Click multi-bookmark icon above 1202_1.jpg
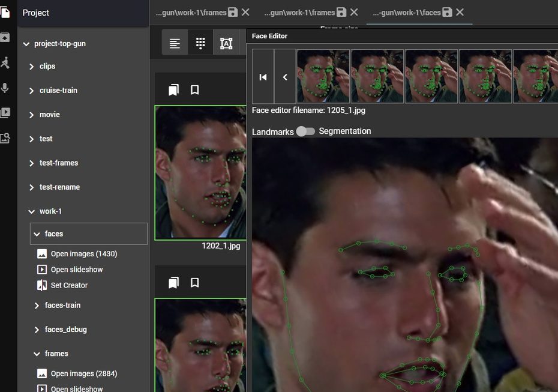The width and height of the screenshot is (558, 392). (x=173, y=89)
